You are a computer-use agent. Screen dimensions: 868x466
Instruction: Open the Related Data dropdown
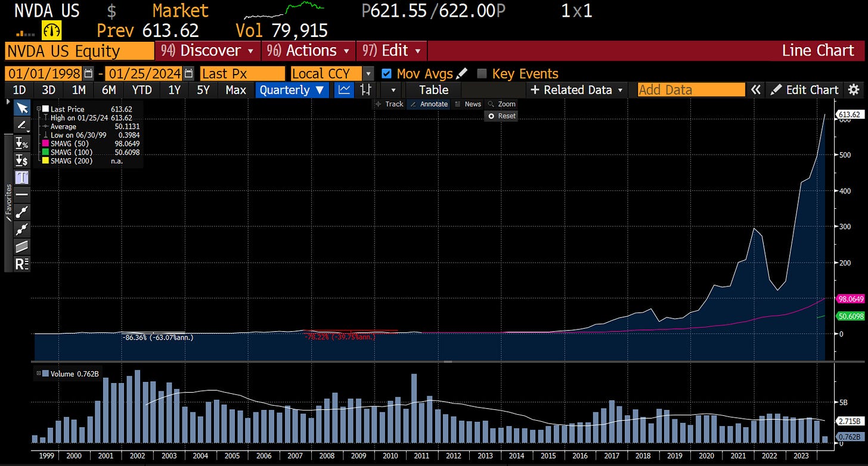pos(576,90)
